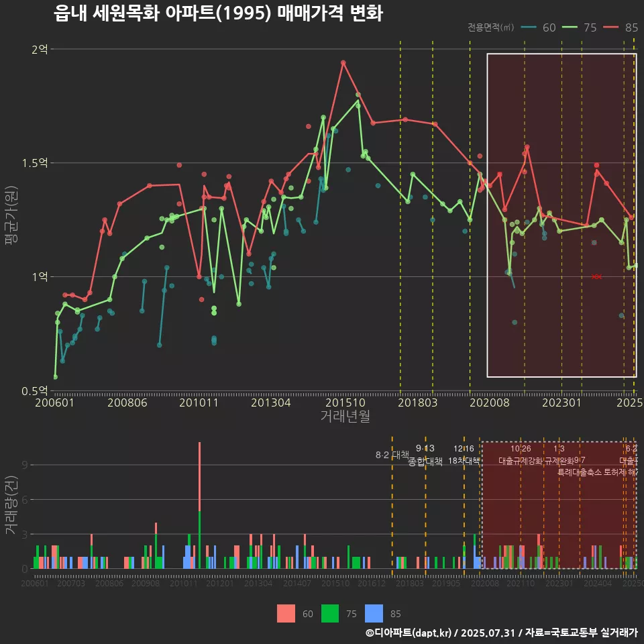Click the 9·13 종합대책 policy annotation
The height and width of the screenshot is (644, 644).
click(425, 455)
